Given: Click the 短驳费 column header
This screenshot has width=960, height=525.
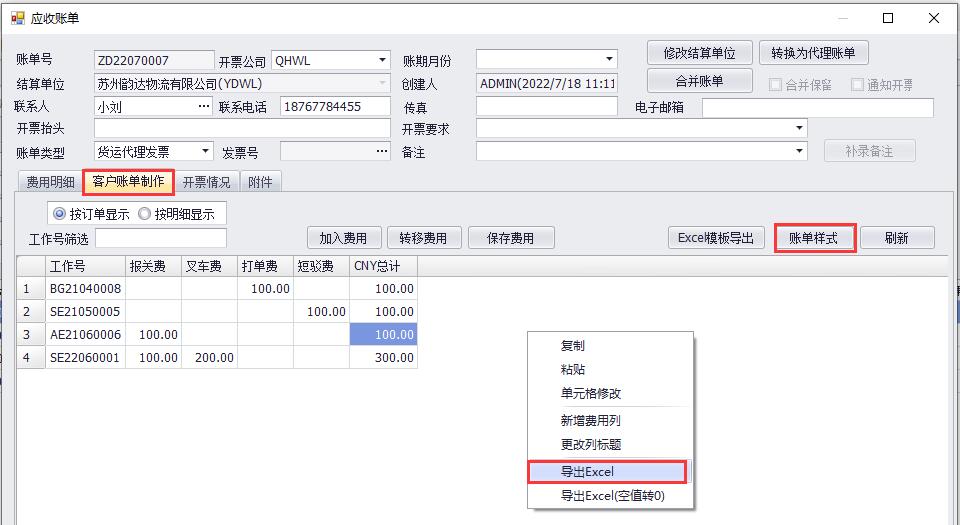Looking at the screenshot, I should pos(321,266).
